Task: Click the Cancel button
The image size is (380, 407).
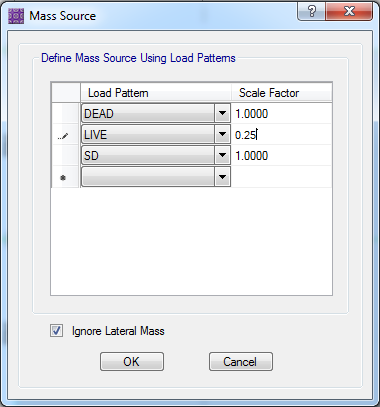Action: coord(241,362)
